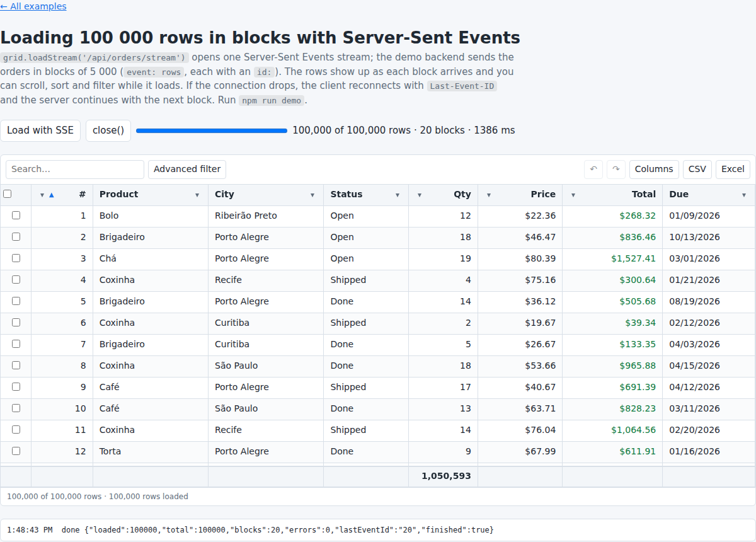Check the row 2 Brigadeiro checkbox
Image resolution: width=756 pixels, height=542 pixels.
tap(16, 237)
